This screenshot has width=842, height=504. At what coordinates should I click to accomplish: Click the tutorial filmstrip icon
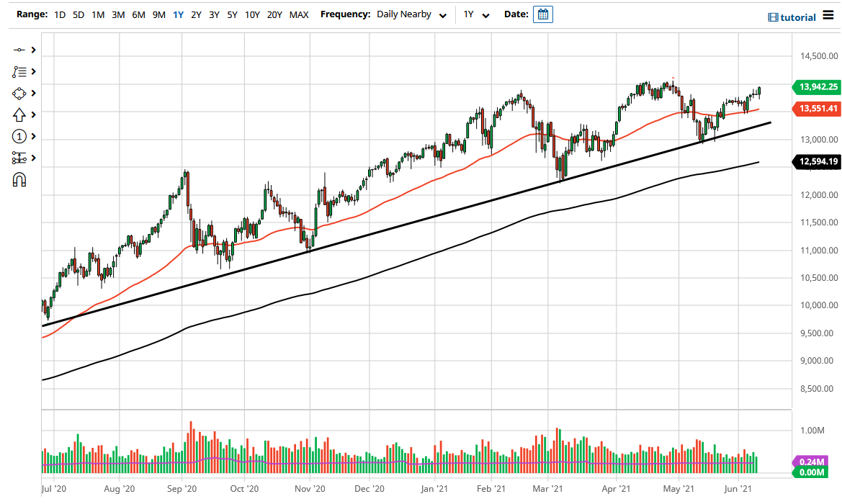point(773,17)
